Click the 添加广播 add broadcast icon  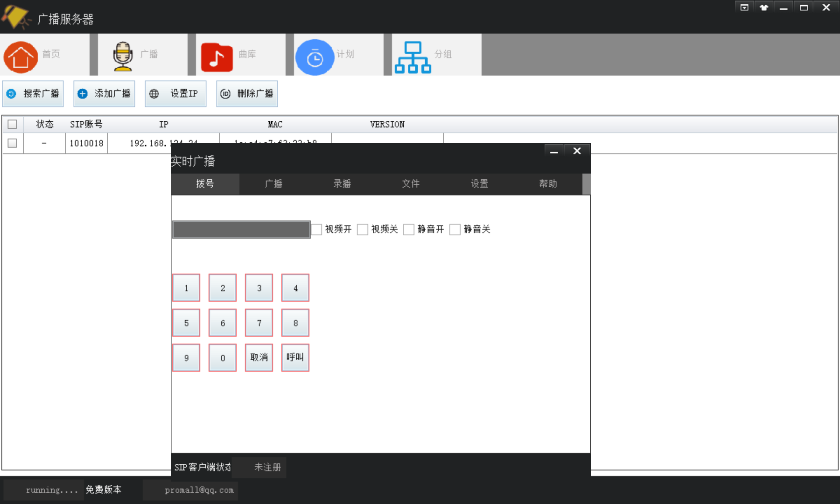[82, 93]
